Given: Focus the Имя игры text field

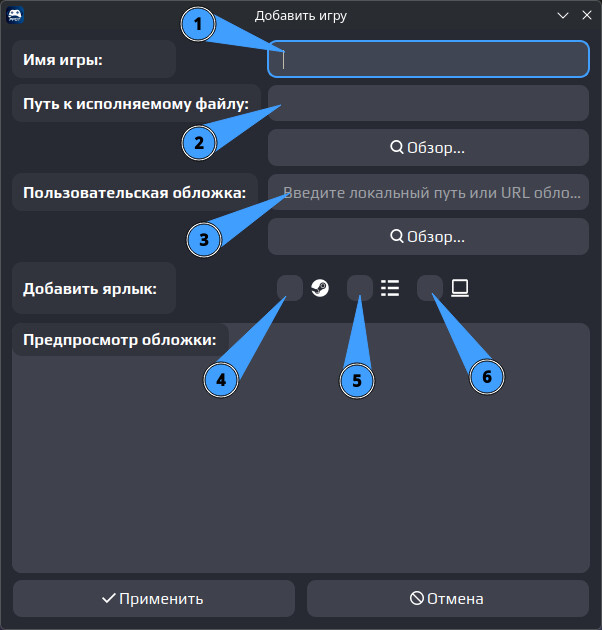Looking at the screenshot, I should [x=428, y=59].
